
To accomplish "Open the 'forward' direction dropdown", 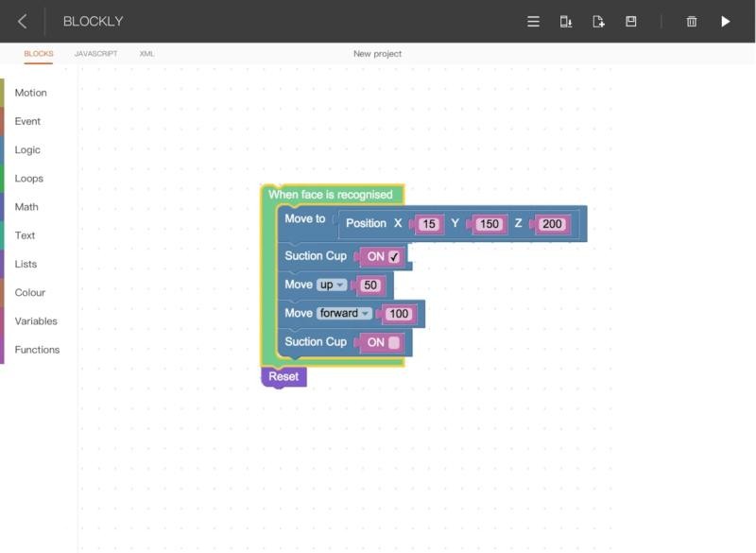I will 344,314.
